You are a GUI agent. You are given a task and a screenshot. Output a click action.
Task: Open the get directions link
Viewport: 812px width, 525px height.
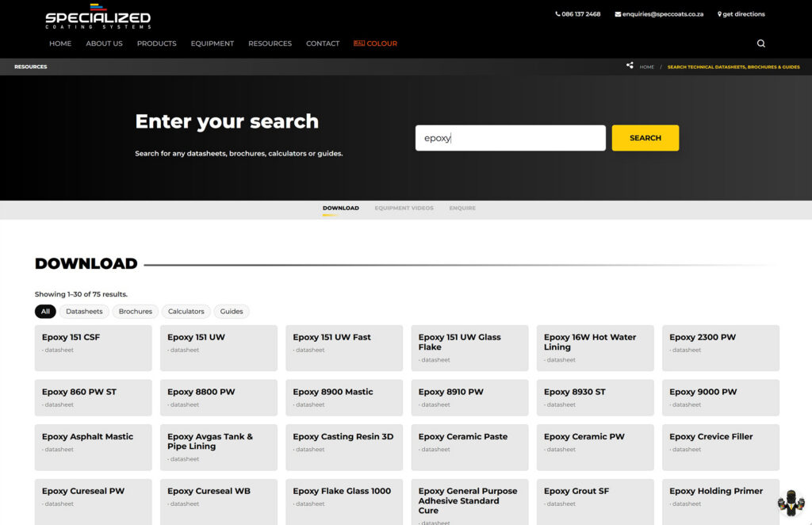[741, 14]
